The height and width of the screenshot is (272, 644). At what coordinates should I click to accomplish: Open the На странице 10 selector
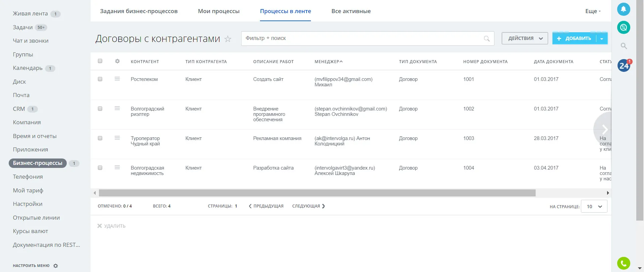(x=594, y=207)
